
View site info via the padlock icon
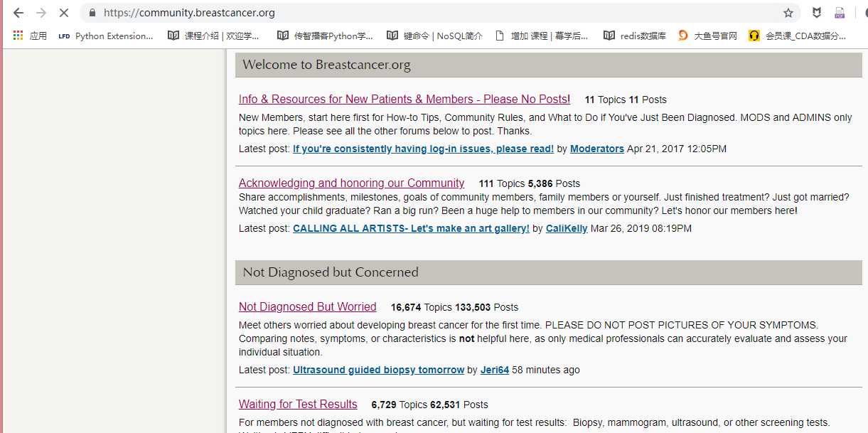92,13
